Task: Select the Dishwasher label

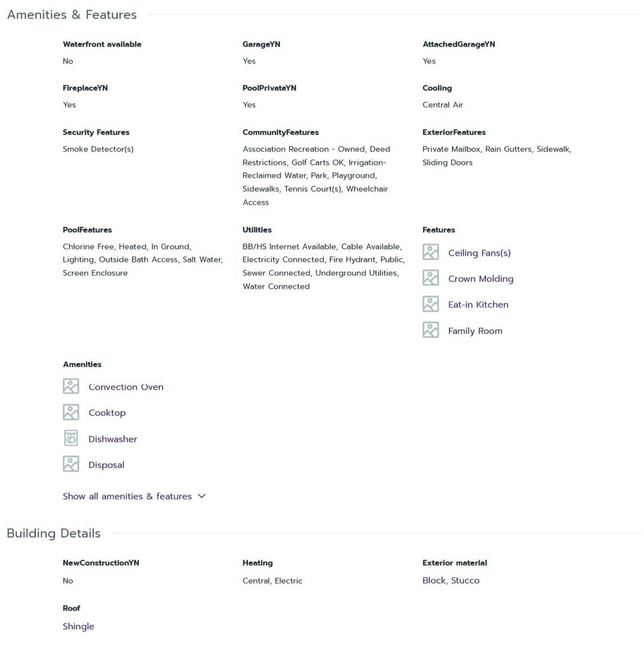Action: click(x=113, y=439)
